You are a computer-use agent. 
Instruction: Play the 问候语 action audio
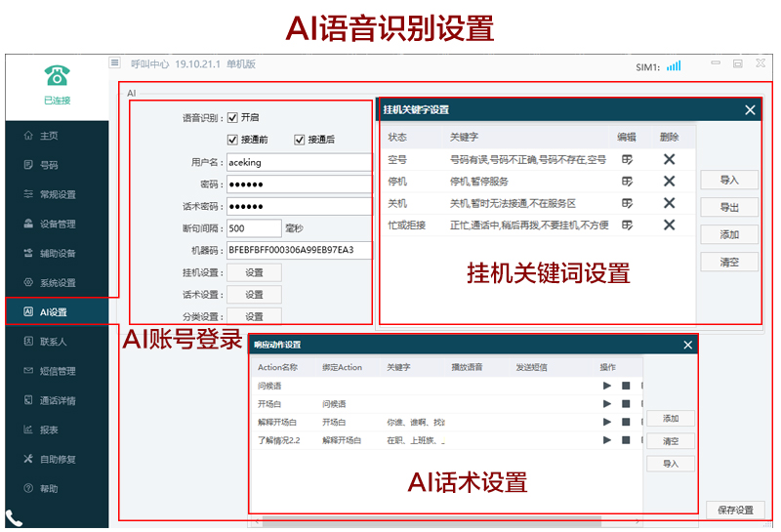pyautogui.click(x=607, y=386)
